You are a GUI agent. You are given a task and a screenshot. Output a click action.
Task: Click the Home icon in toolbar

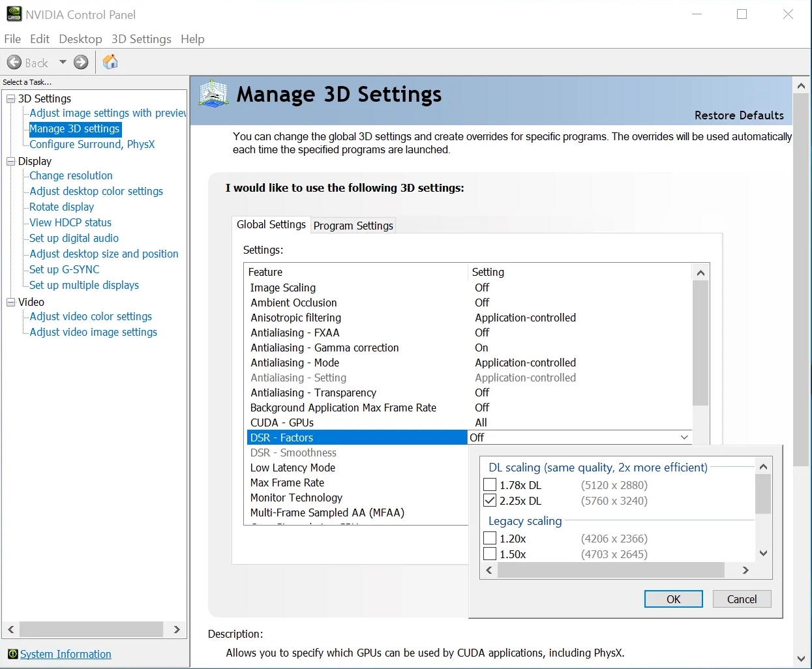pos(110,62)
